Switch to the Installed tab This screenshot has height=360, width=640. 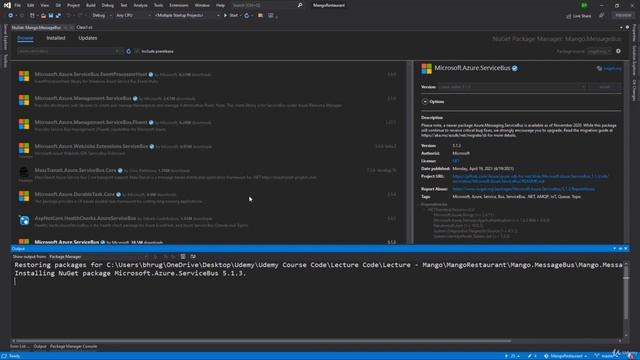tap(56, 38)
